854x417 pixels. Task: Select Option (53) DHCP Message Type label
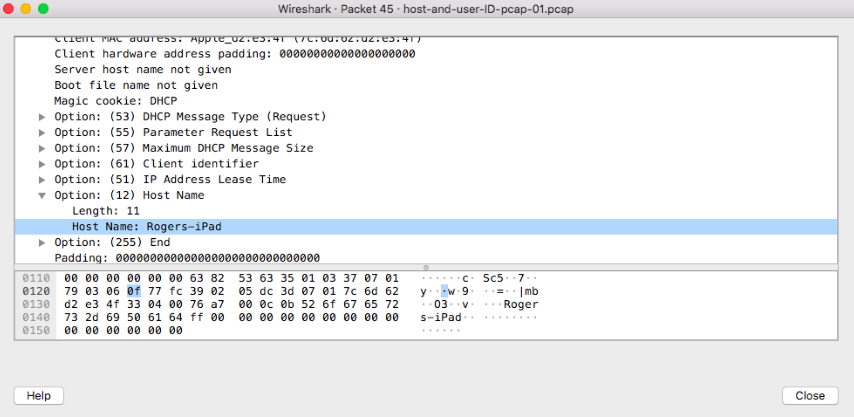[x=190, y=117]
